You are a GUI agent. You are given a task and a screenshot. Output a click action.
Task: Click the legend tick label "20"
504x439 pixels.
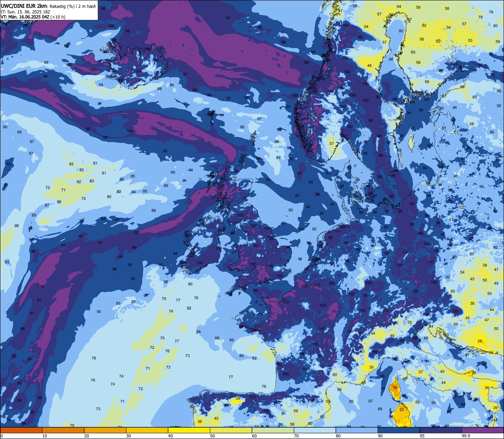pos(86,436)
